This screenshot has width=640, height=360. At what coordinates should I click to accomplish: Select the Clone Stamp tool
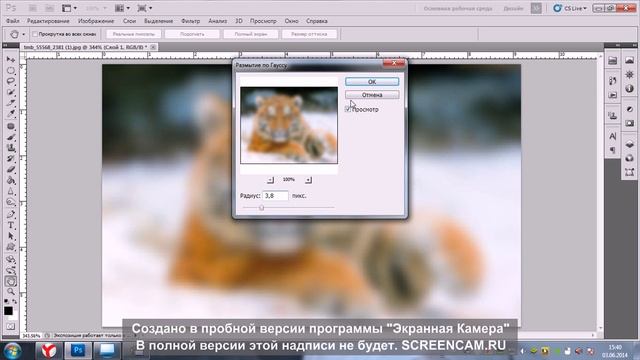click(11, 148)
